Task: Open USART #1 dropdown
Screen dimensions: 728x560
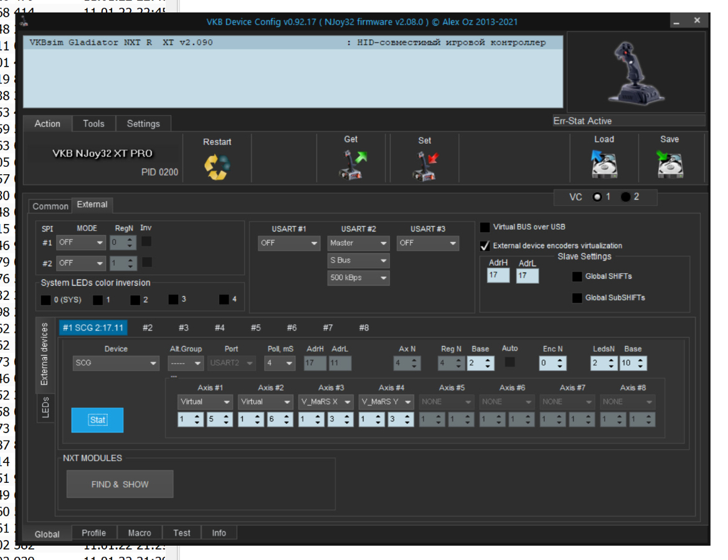Action: point(289,243)
